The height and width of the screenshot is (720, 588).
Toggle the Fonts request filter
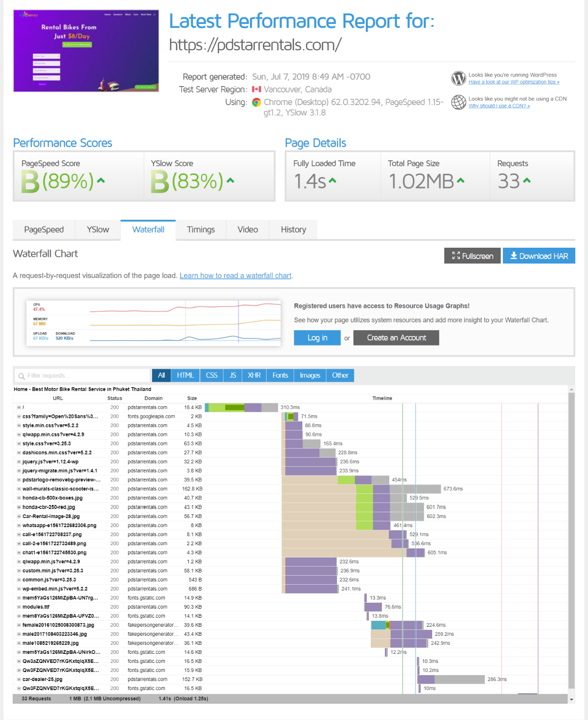(x=280, y=375)
